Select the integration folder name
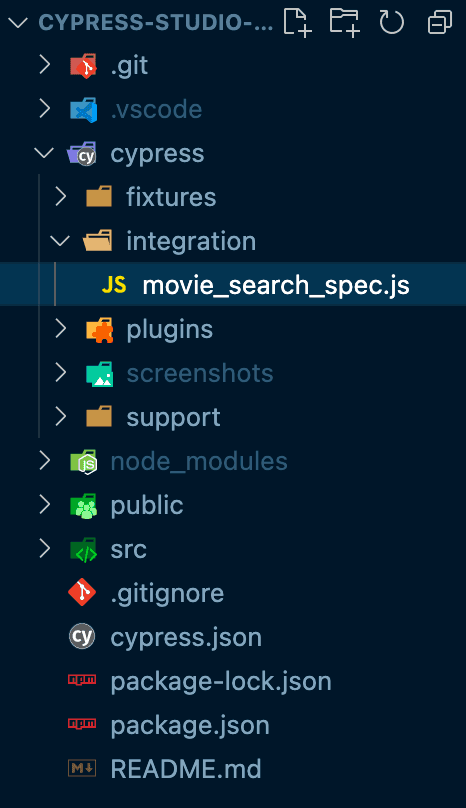 pos(191,242)
